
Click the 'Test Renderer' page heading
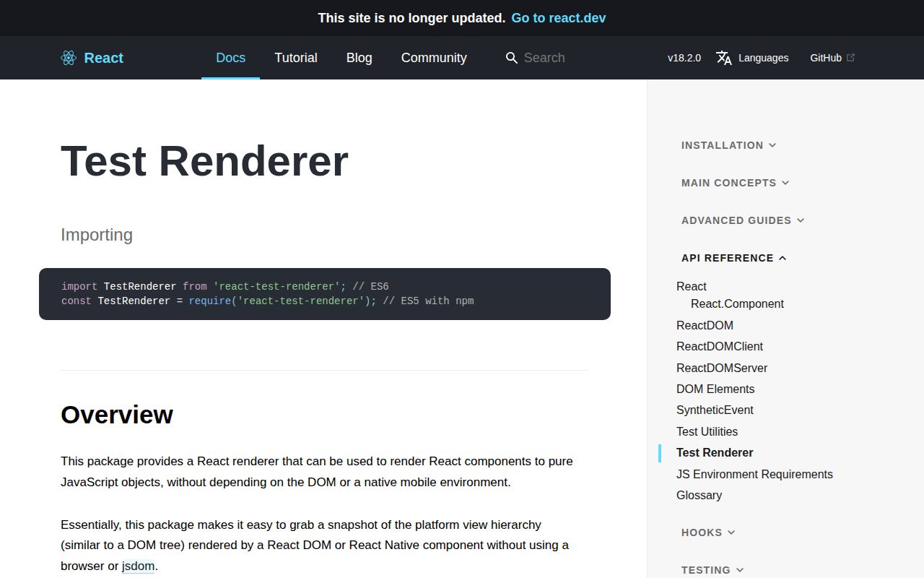click(204, 160)
